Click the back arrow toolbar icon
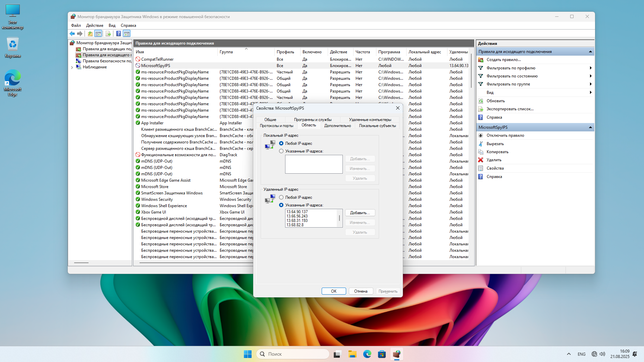The image size is (644, 362). tap(72, 34)
